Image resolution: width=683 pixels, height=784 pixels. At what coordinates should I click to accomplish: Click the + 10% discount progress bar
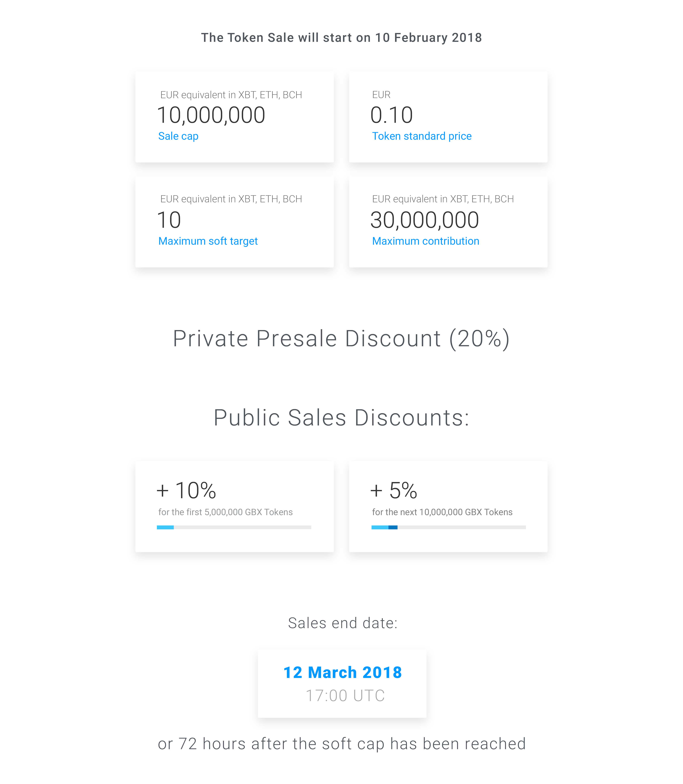coord(234,527)
